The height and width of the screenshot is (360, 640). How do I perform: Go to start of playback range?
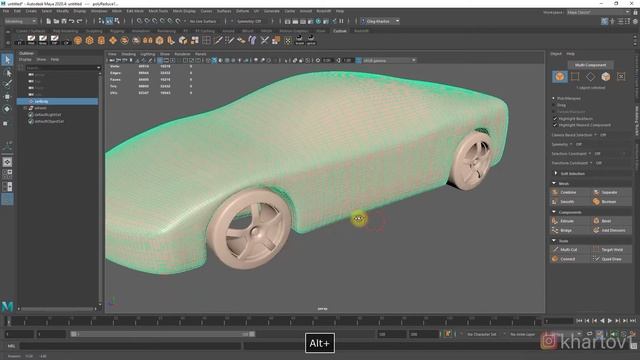click(x=579, y=321)
